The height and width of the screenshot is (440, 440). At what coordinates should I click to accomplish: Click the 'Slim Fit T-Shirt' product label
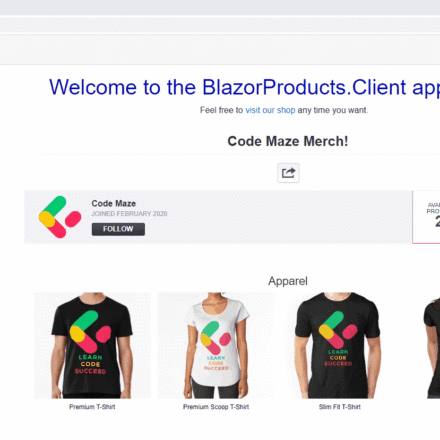click(x=340, y=407)
